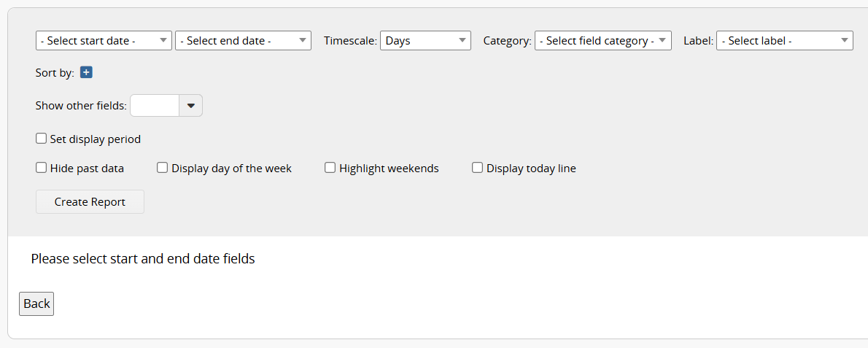The height and width of the screenshot is (348, 868).
Task: Turn on Display today line
Action: coord(478,168)
